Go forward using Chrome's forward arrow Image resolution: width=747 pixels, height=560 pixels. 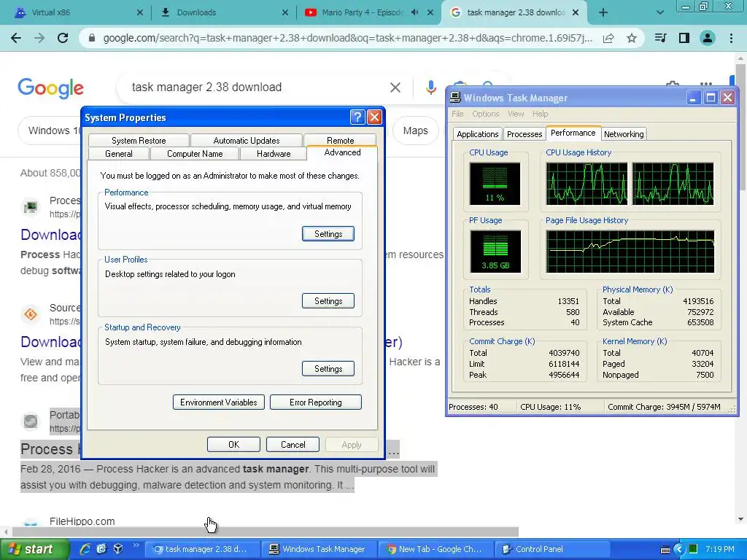[39, 38]
